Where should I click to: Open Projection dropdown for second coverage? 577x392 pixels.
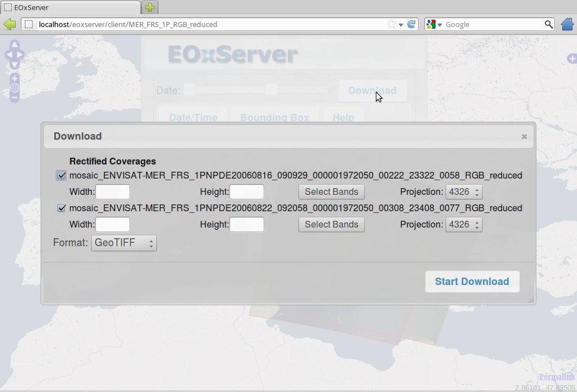click(464, 225)
